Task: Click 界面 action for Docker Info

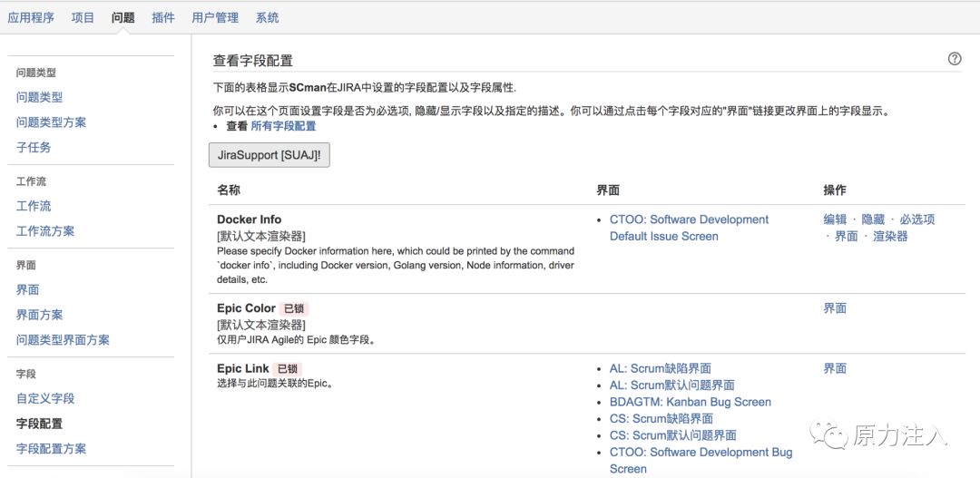Action: 847,236
